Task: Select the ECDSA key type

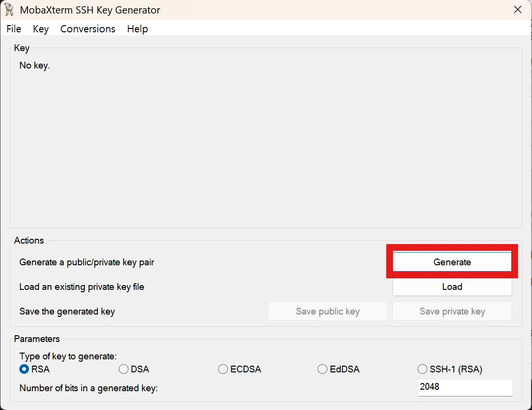Action: tap(239, 369)
